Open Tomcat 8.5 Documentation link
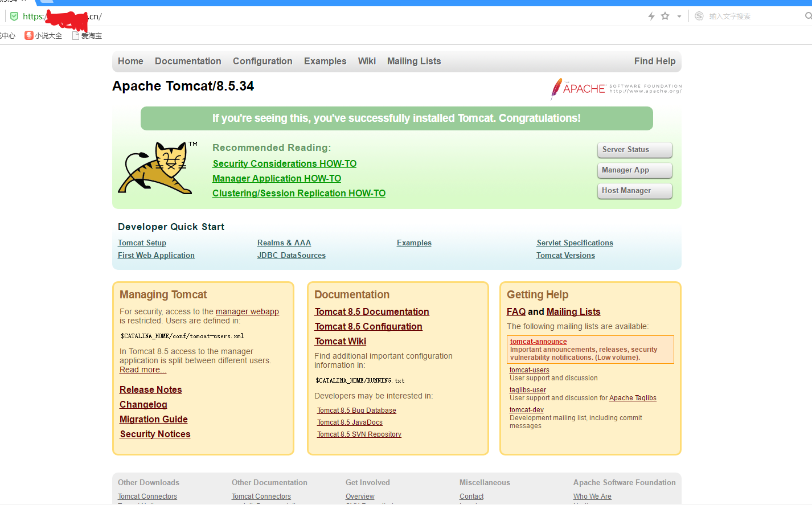 pyautogui.click(x=372, y=311)
